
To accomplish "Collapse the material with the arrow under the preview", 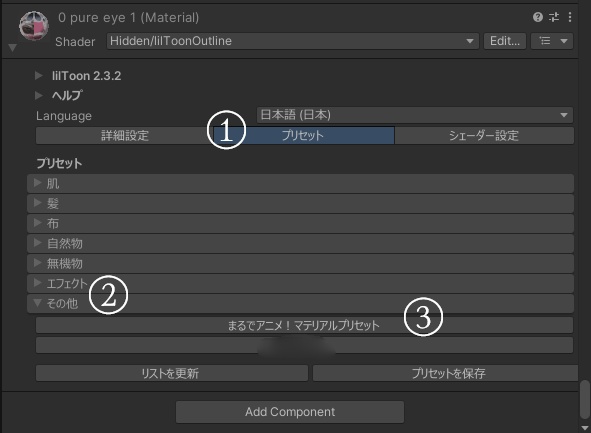I will [x=12, y=48].
